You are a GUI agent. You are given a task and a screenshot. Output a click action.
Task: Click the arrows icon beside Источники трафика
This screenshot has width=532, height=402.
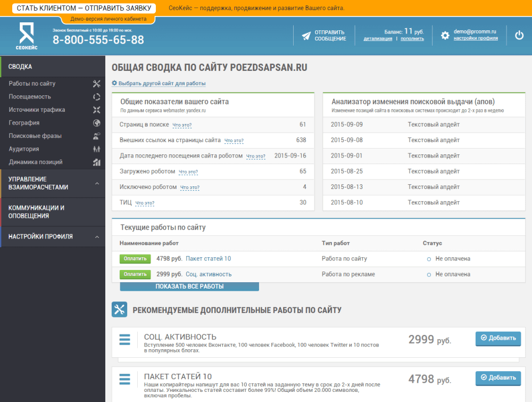97,110
